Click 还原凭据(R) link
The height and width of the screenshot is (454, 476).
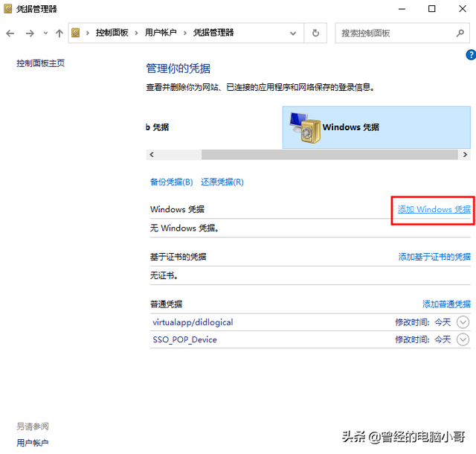click(222, 182)
